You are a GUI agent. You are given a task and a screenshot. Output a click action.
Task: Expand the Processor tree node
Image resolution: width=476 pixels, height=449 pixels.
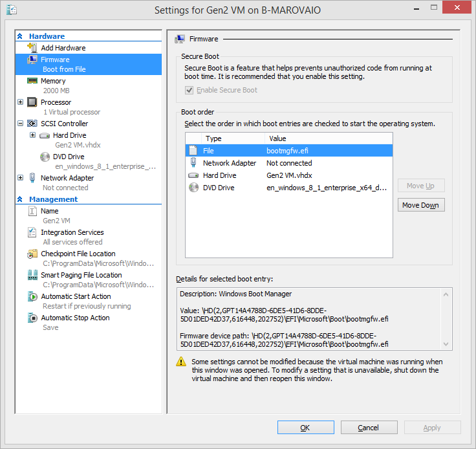(21, 102)
